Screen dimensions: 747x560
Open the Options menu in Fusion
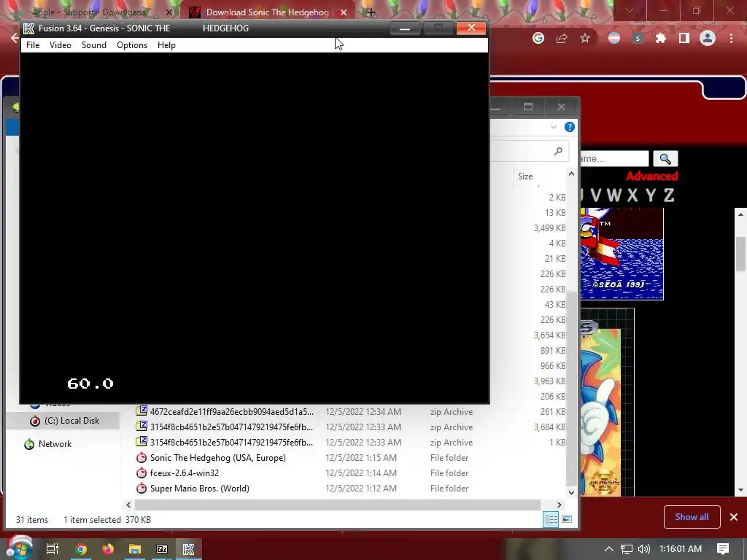(x=132, y=45)
